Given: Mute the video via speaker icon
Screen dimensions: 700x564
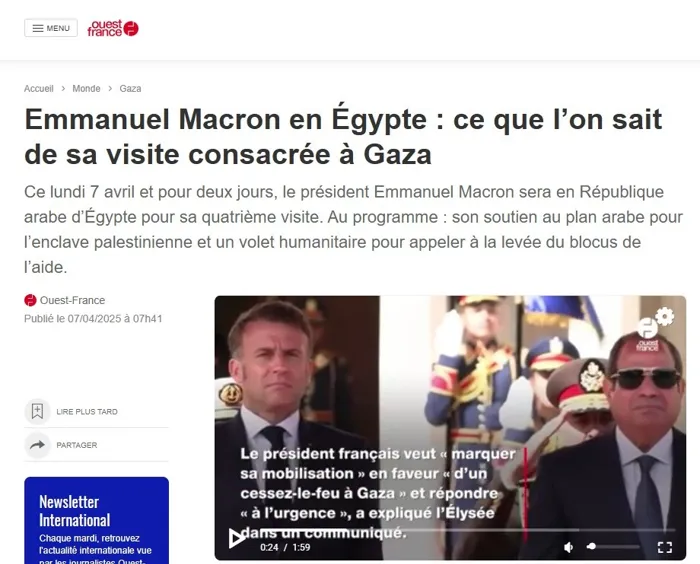Looking at the screenshot, I should pyautogui.click(x=568, y=547).
